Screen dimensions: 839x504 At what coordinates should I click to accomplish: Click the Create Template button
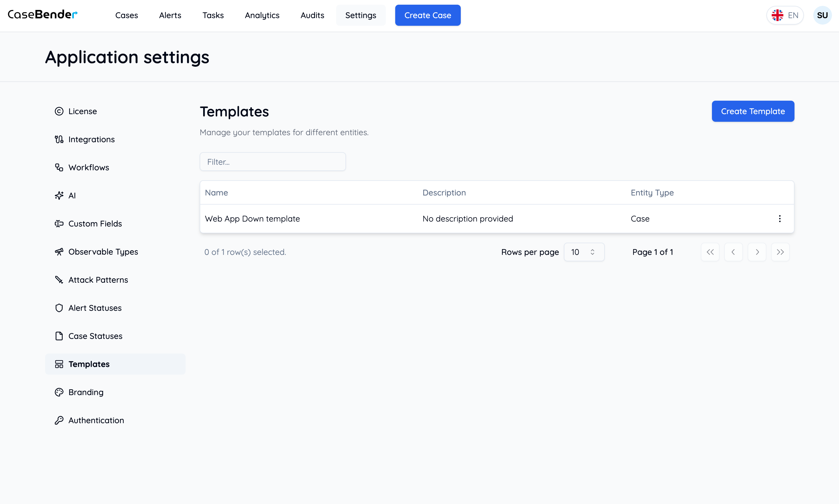click(753, 111)
